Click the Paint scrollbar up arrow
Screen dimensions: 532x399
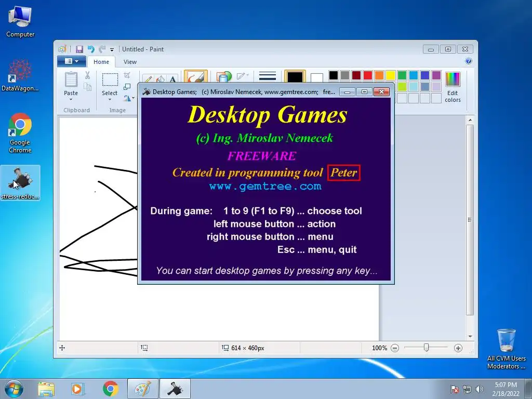[x=470, y=120]
